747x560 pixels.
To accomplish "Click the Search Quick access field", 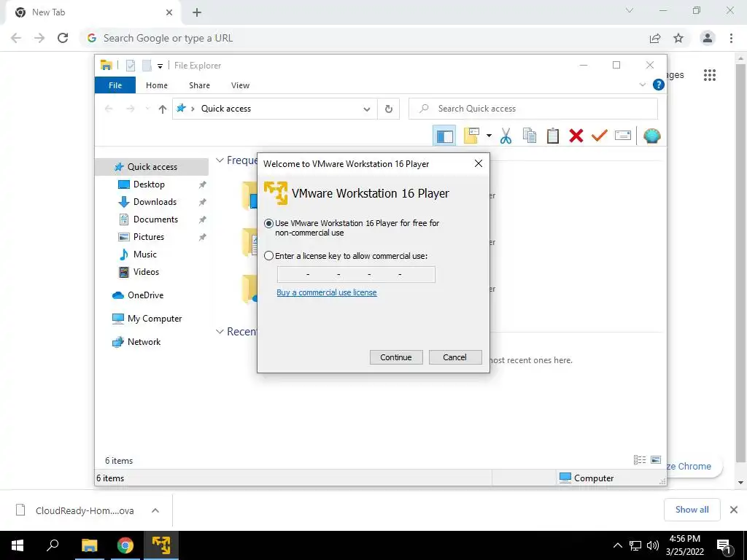I will 533,109.
